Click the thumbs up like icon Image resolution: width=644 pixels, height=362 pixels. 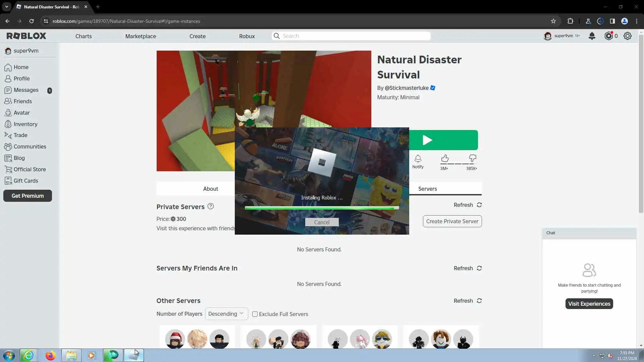click(x=445, y=158)
